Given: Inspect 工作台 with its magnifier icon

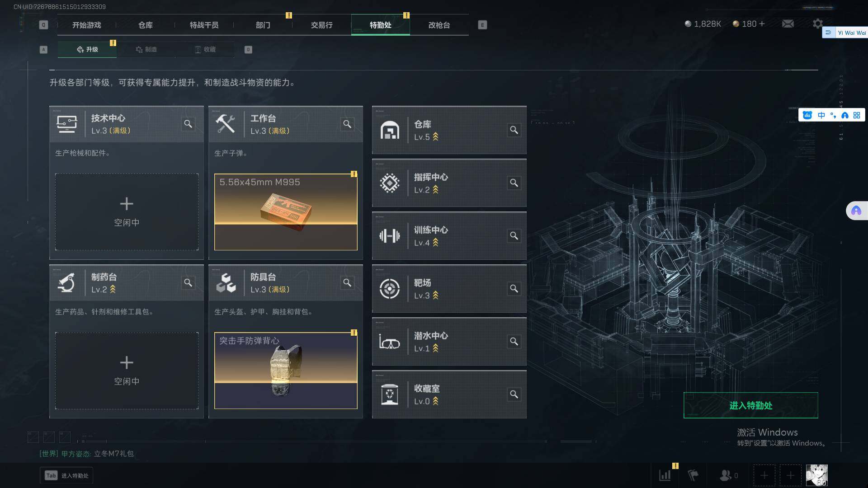Looking at the screenshot, I should (x=347, y=124).
